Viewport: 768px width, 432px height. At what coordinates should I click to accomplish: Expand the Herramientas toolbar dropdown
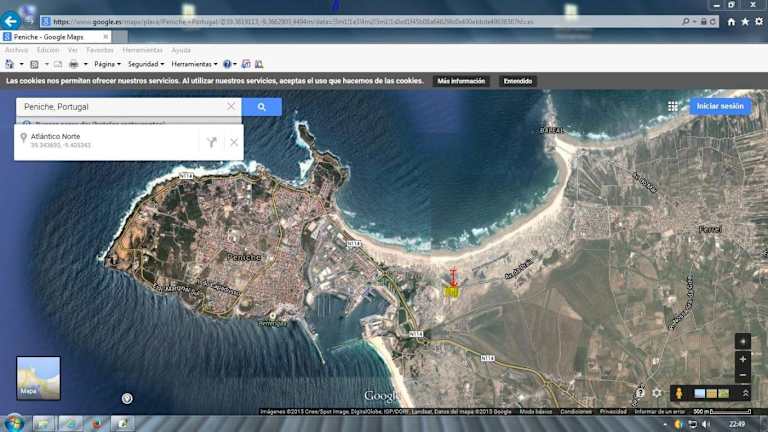pyautogui.click(x=194, y=64)
